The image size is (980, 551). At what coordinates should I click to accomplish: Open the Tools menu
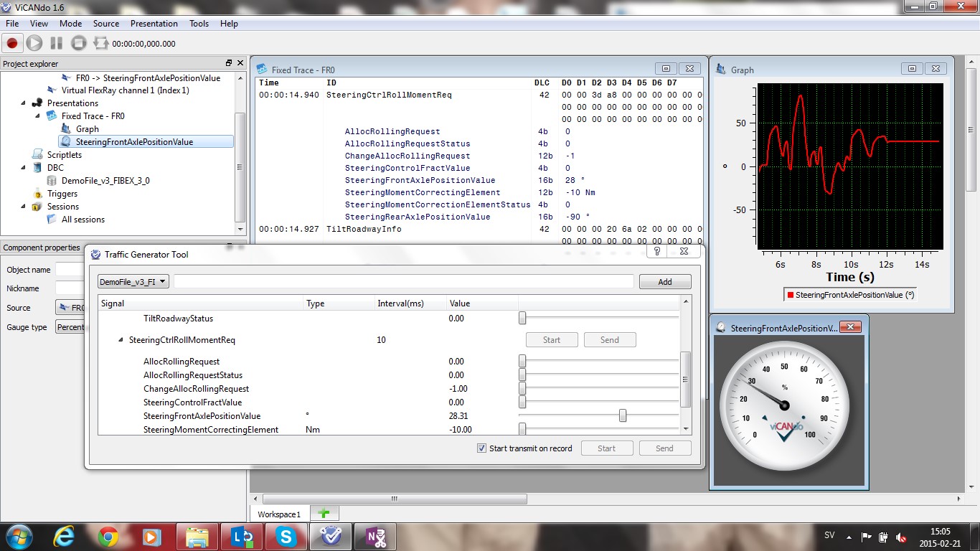pos(199,24)
